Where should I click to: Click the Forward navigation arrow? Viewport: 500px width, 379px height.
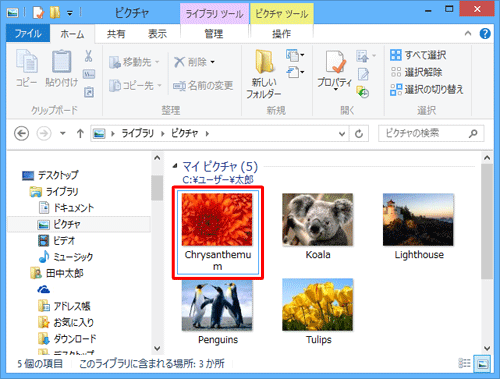[44, 134]
